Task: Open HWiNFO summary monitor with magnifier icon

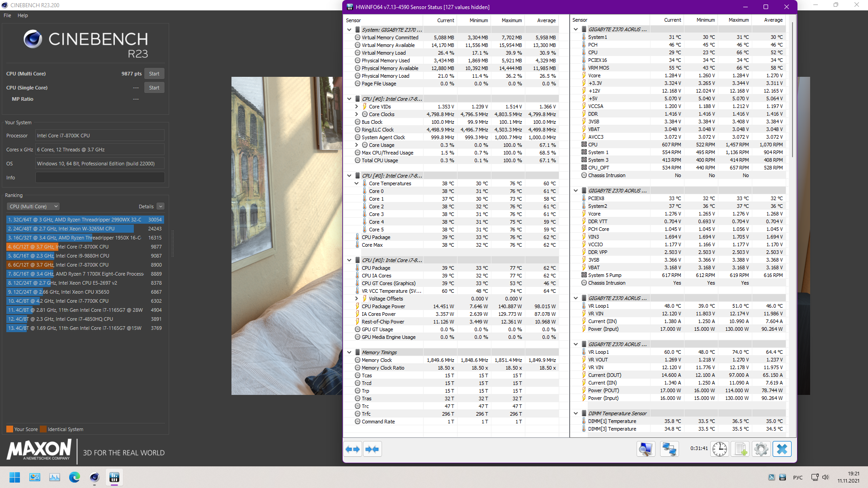Action: click(646, 449)
